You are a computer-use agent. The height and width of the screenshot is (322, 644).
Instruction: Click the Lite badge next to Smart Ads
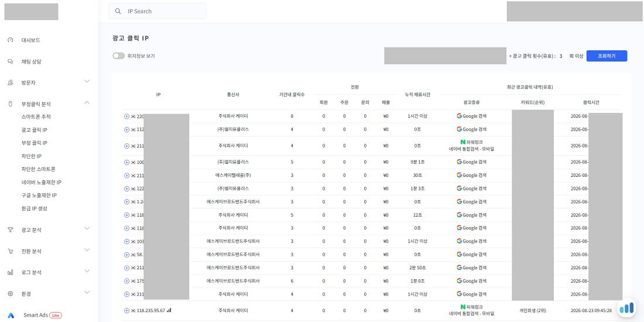click(x=56, y=316)
